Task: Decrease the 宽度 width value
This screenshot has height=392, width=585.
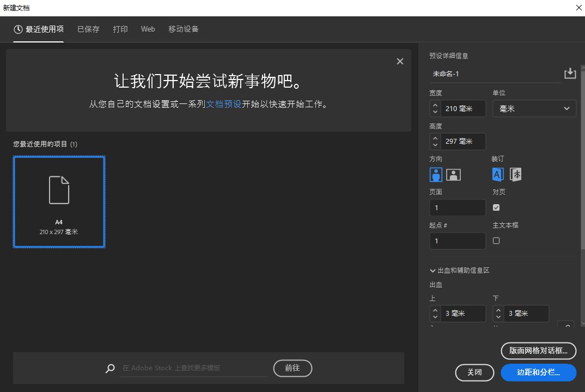Action: [x=435, y=112]
